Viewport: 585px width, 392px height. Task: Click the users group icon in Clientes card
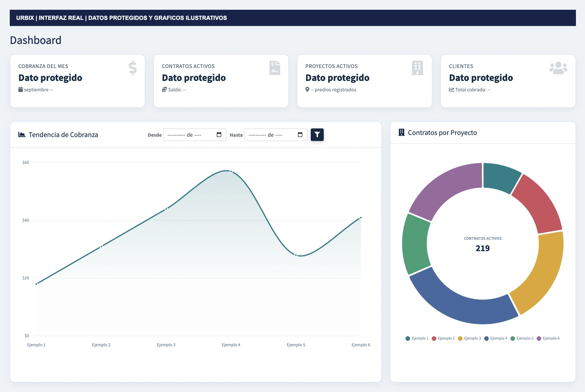tap(558, 68)
